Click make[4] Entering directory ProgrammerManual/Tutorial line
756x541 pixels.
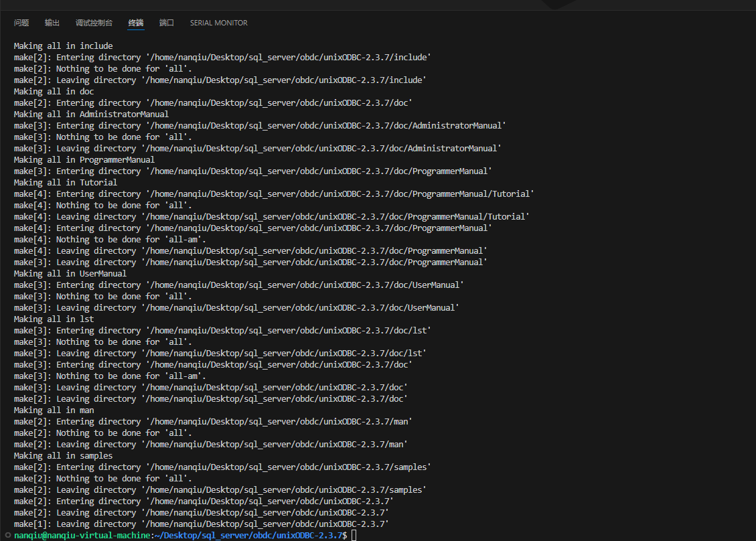(x=274, y=194)
